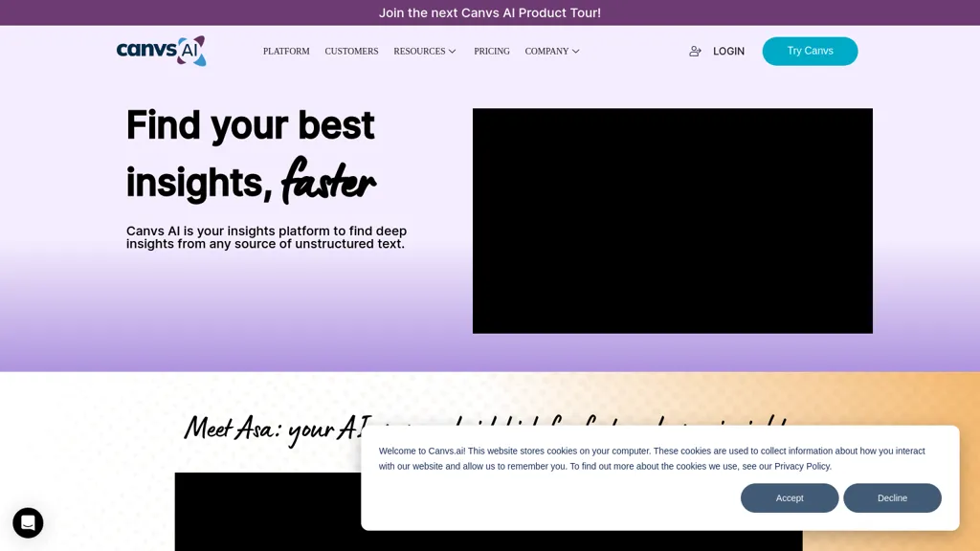Click the LOGIN link
This screenshot has width=980, height=551.
[x=728, y=52]
